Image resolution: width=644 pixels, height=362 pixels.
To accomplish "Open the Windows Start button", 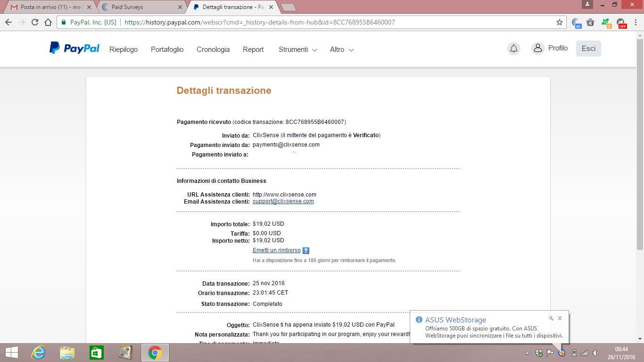I will click(11, 353).
